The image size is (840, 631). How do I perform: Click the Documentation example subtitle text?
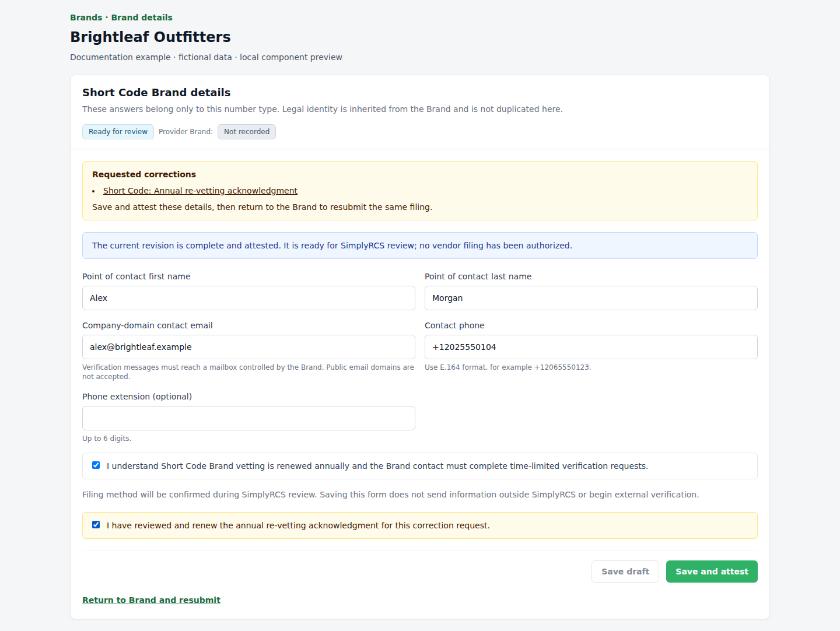(x=206, y=57)
